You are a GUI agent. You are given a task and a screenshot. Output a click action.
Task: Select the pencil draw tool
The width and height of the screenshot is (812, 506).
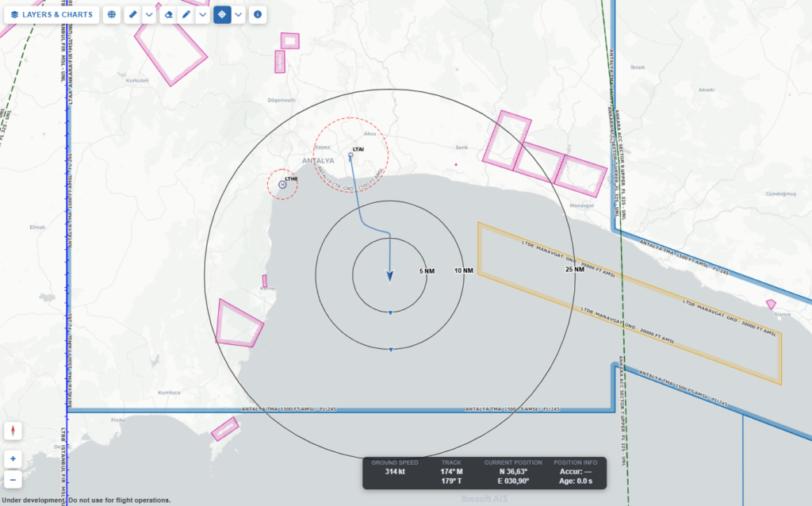186,14
